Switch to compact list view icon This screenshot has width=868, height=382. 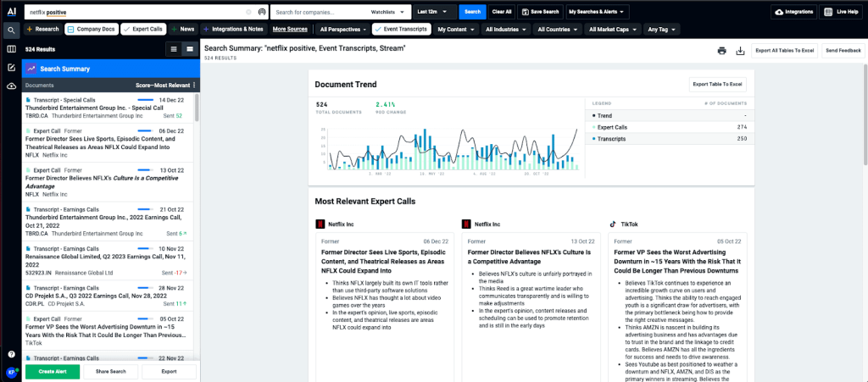[x=174, y=49]
